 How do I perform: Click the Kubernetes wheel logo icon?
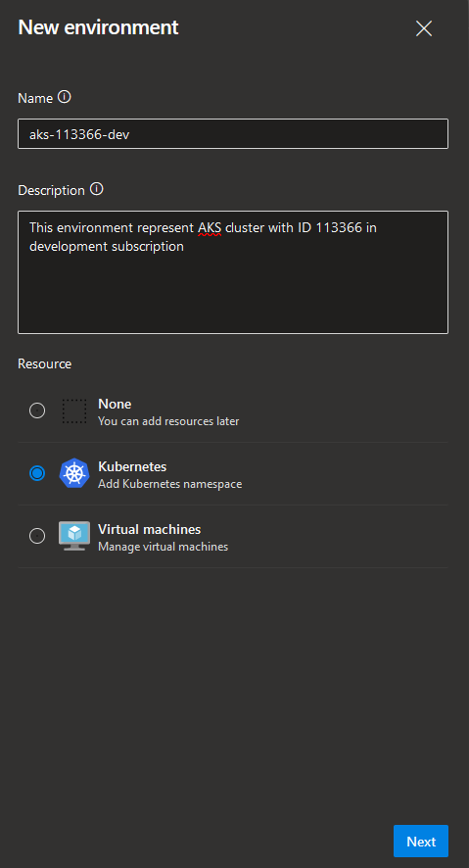pyautogui.click(x=74, y=473)
